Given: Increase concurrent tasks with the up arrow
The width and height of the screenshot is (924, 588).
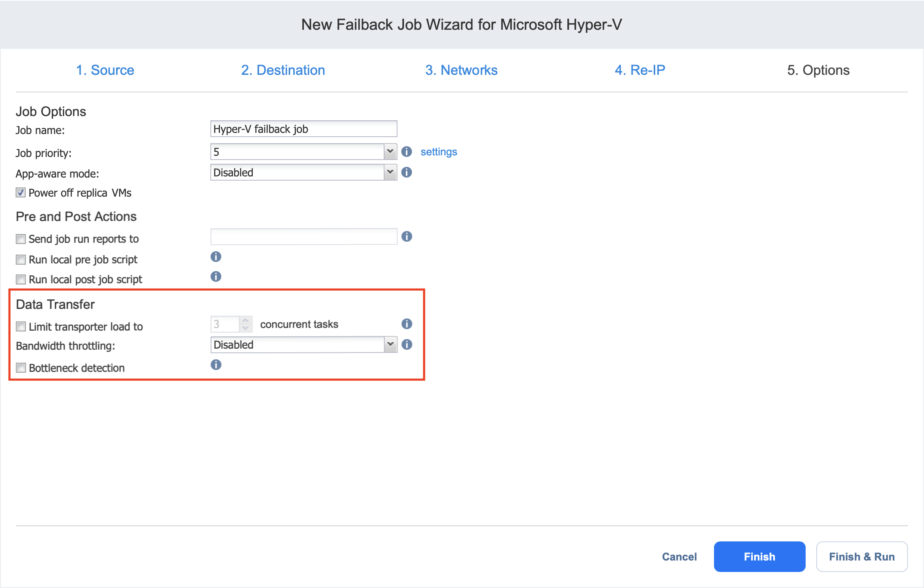Looking at the screenshot, I should (x=246, y=320).
